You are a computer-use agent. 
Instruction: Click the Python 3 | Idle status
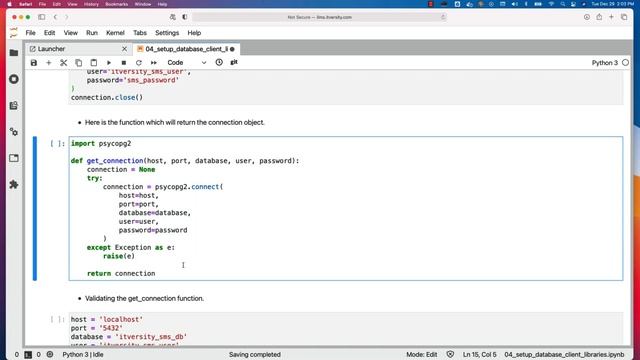(x=83, y=355)
